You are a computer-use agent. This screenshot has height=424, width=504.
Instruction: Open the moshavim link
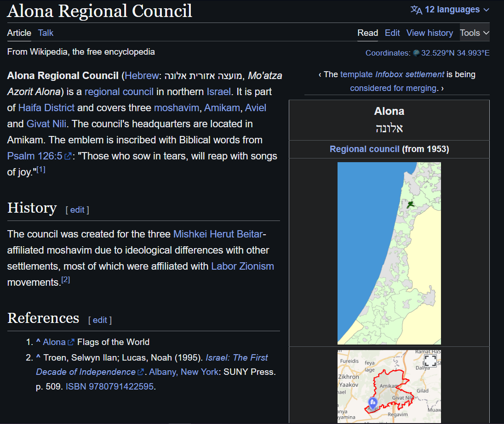point(177,107)
